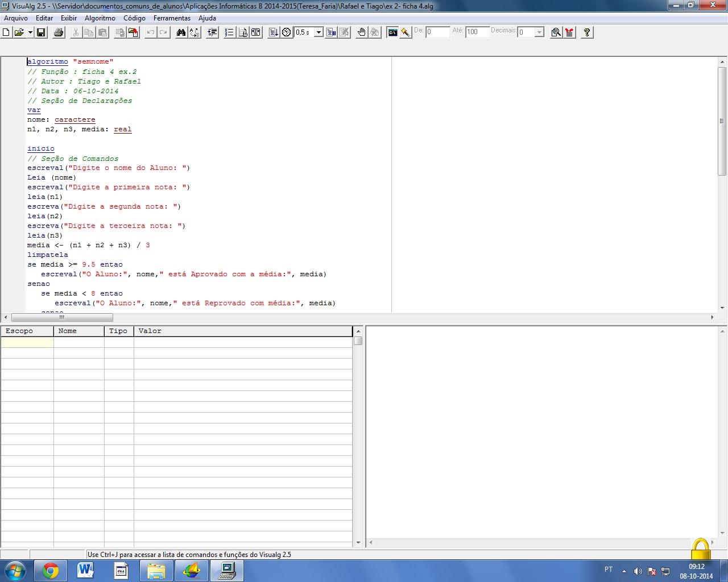Click the timer clock icon
Image resolution: width=728 pixels, height=582 pixels.
tap(287, 32)
